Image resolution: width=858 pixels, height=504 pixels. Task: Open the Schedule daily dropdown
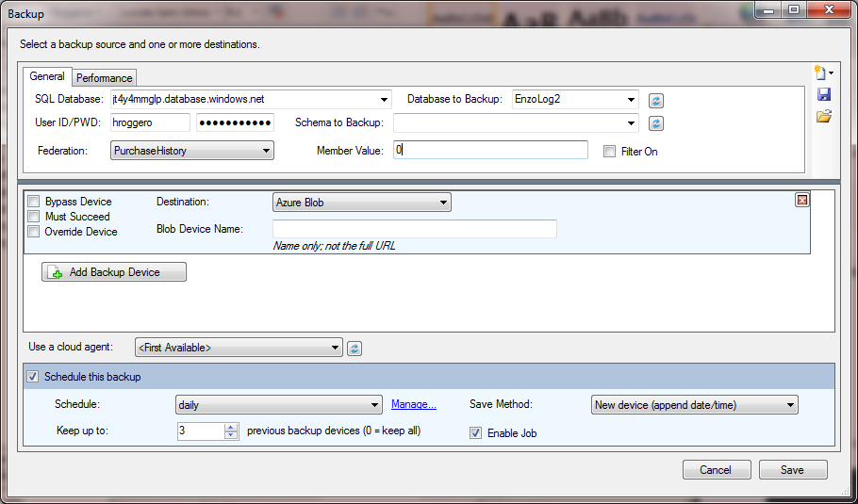(x=278, y=405)
